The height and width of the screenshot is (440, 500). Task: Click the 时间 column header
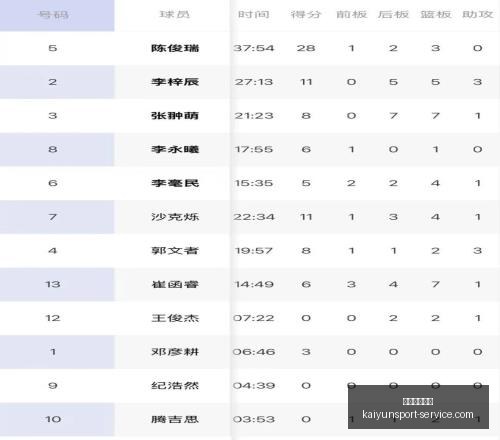(x=254, y=15)
